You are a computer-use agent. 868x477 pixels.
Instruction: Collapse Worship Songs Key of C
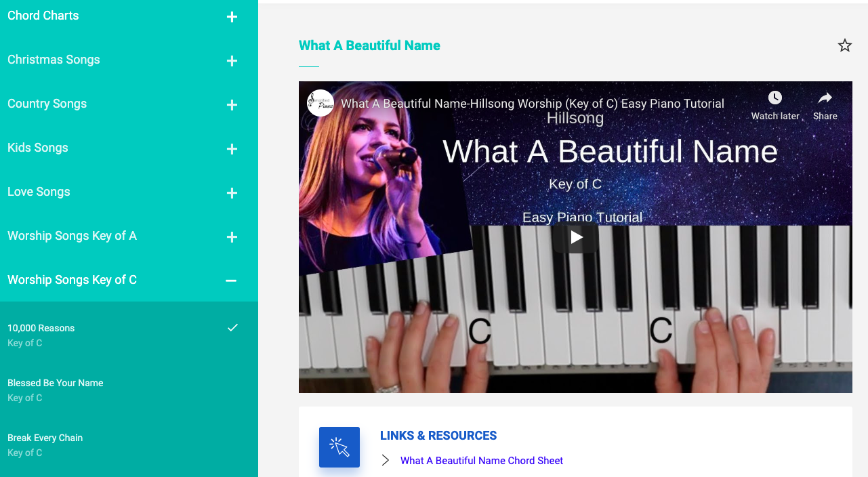231,281
